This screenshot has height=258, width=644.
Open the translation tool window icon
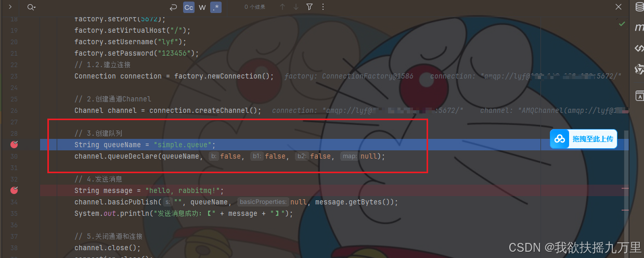point(639,95)
